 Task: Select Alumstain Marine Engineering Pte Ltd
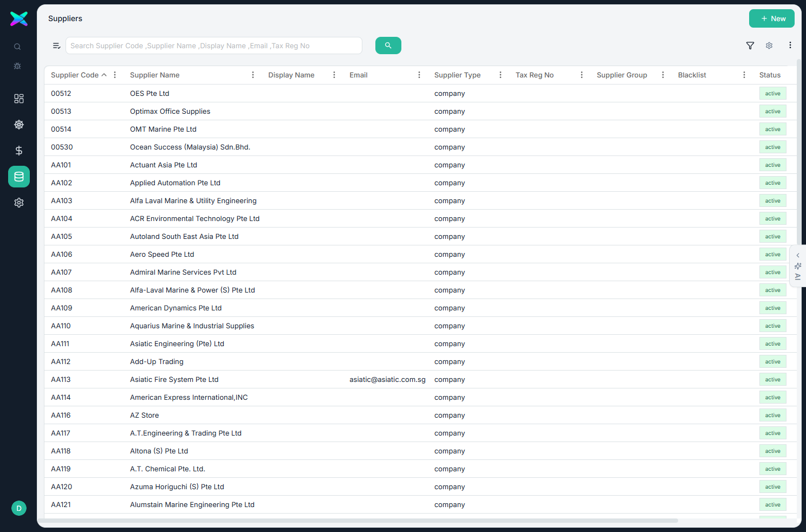coord(192,504)
